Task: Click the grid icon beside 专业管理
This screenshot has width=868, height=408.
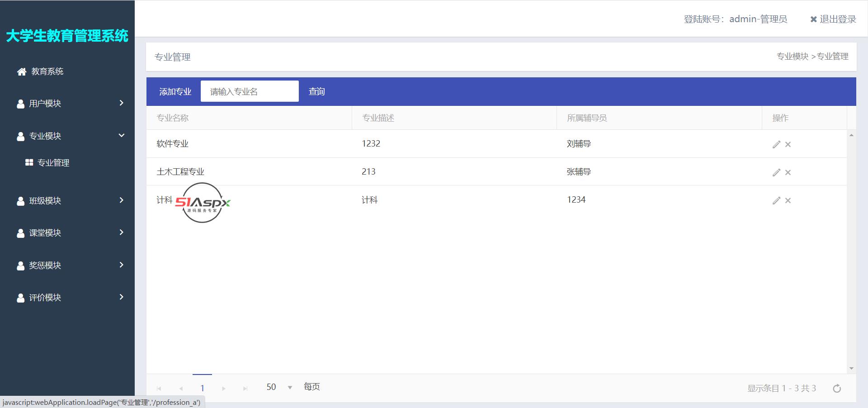Action: coord(29,162)
